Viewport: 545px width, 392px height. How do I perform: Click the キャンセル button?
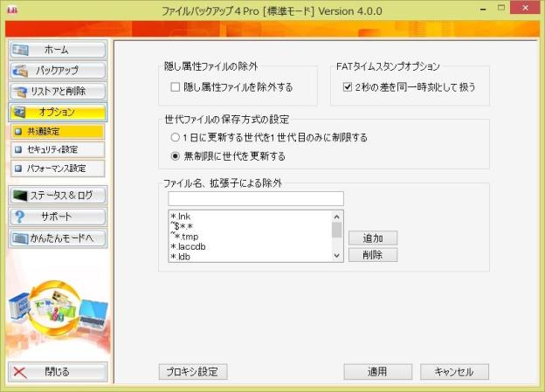(x=454, y=372)
